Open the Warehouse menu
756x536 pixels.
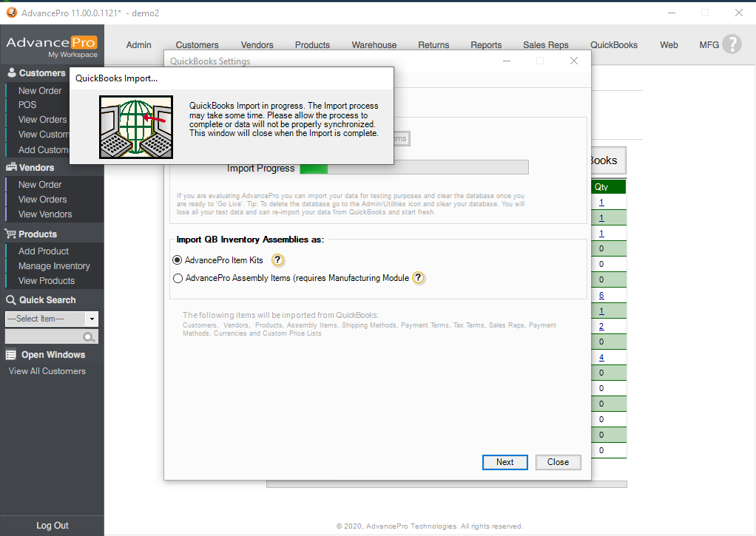point(374,45)
